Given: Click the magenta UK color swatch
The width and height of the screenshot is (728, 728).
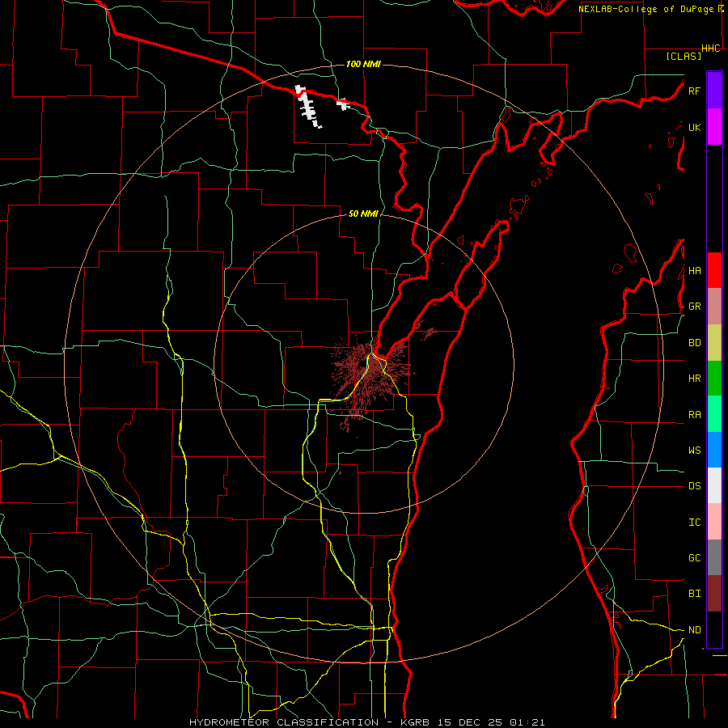Looking at the screenshot, I should click(x=714, y=127).
